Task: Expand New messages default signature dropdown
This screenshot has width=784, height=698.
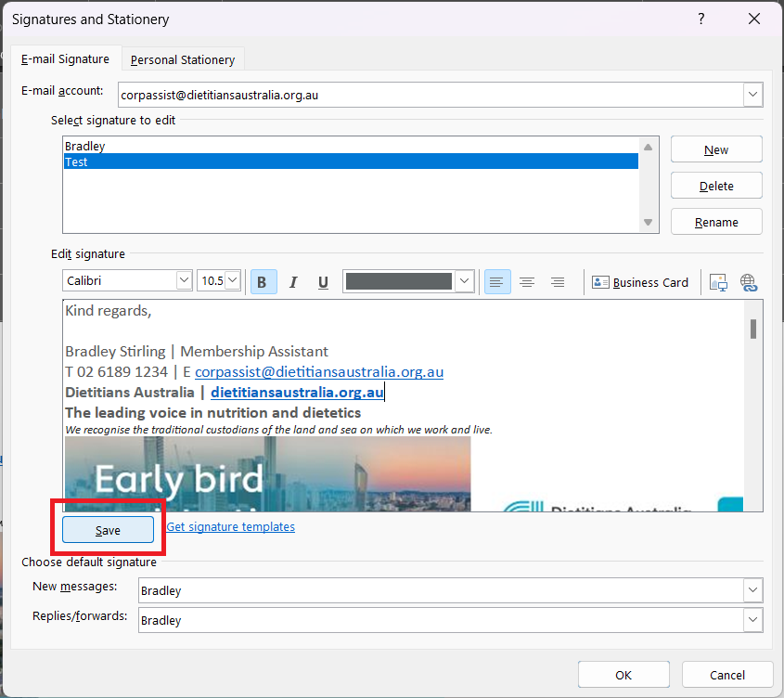Action: [x=752, y=590]
